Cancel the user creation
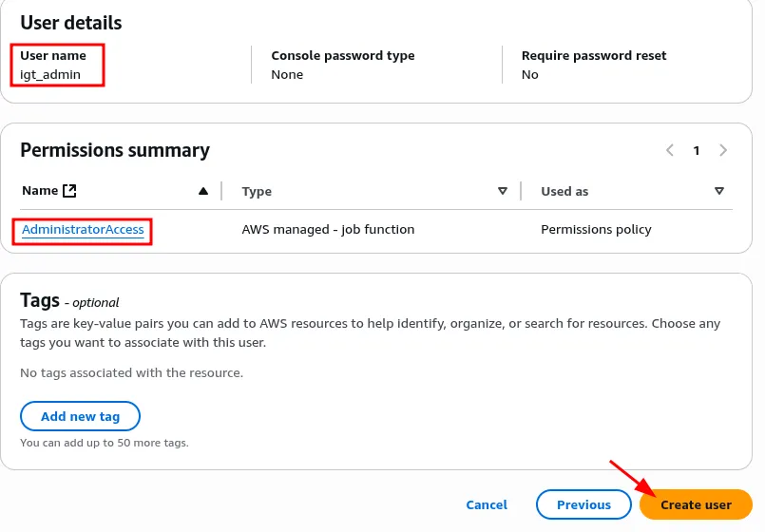The image size is (765, 532). (x=487, y=505)
